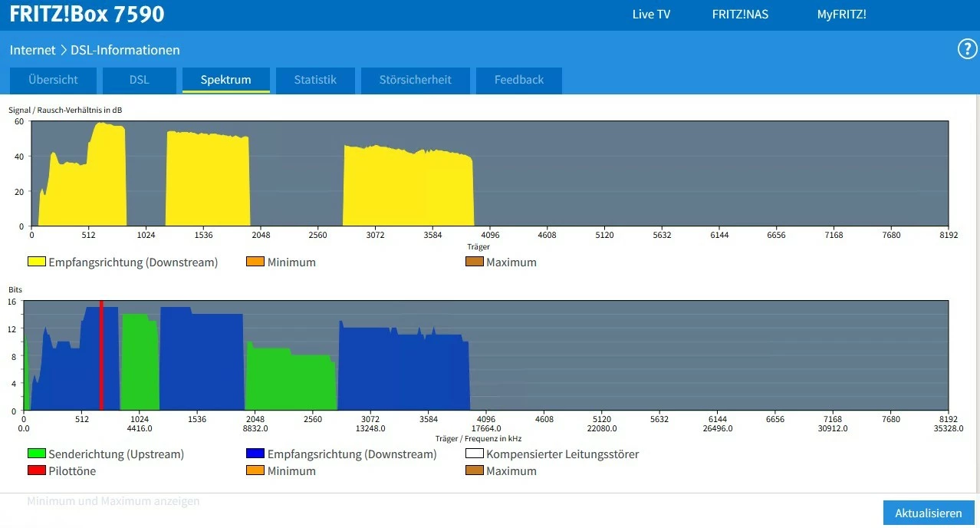Switch to the Statistik tab
The image size is (980, 528).
315,80
